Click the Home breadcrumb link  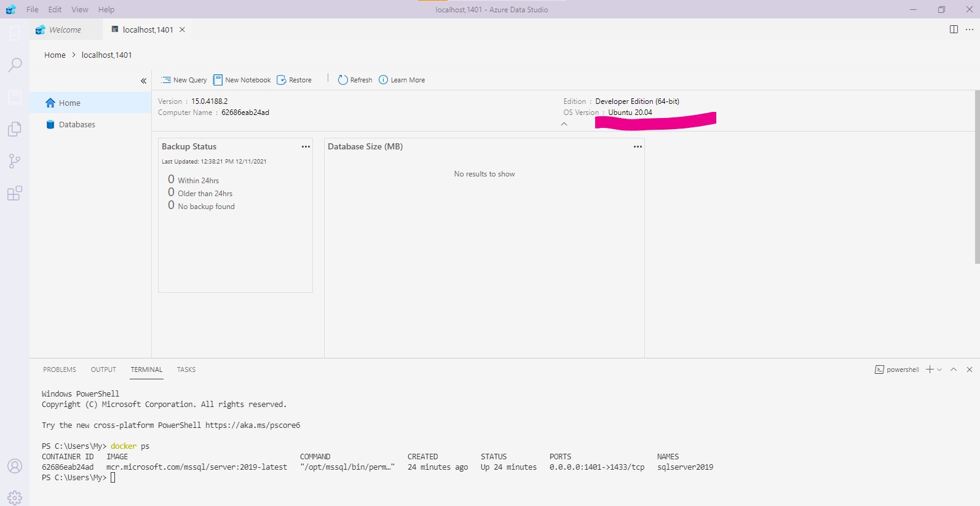[x=55, y=55]
